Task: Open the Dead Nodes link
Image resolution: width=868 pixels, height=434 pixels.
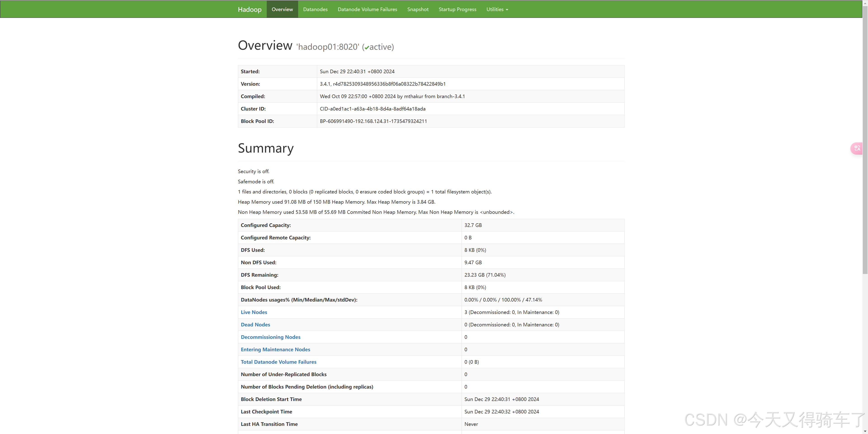Action: (x=255, y=325)
